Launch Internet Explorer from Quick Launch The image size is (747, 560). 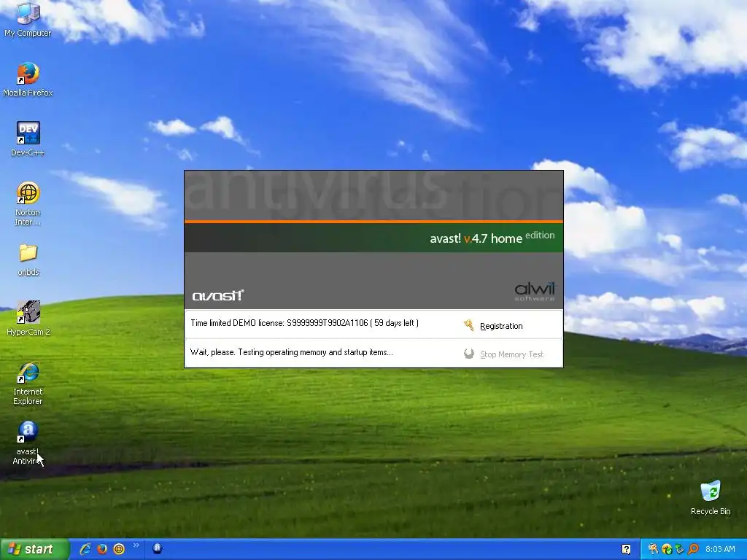(x=86, y=549)
